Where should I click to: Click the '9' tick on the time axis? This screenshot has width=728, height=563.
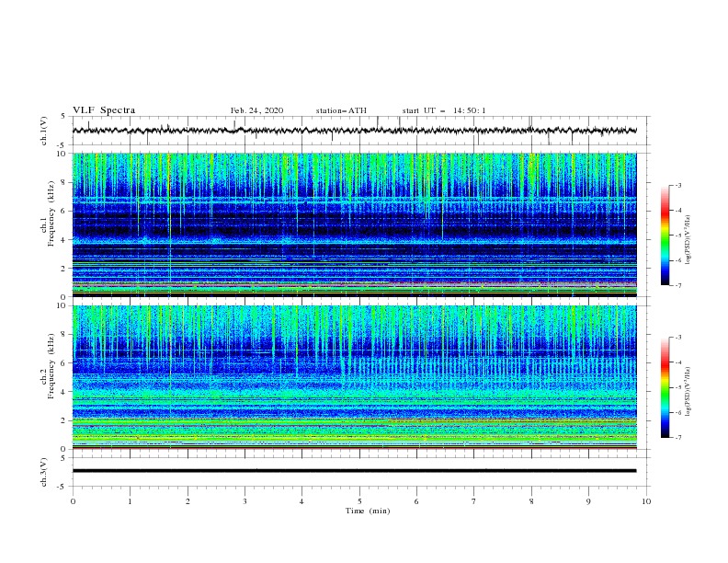(x=588, y=501)
